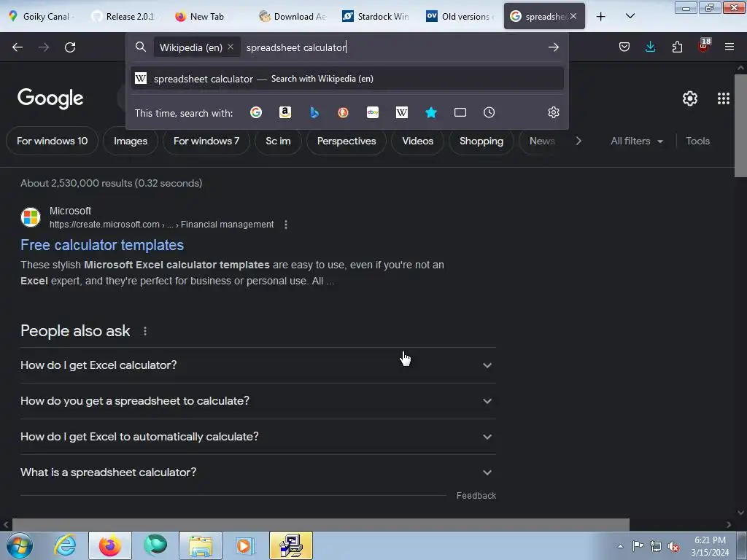Show hidden system tray icons
This screenshot has height=560, width=747.
[x=620, y=546]
